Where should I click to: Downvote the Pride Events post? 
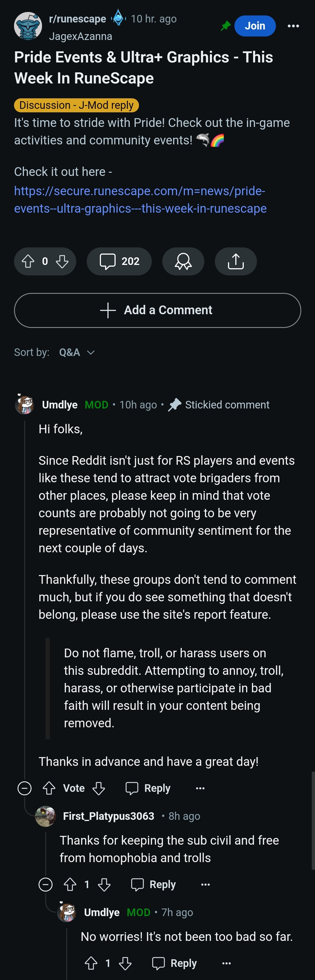pyautogui.click(x=62, y=261)
